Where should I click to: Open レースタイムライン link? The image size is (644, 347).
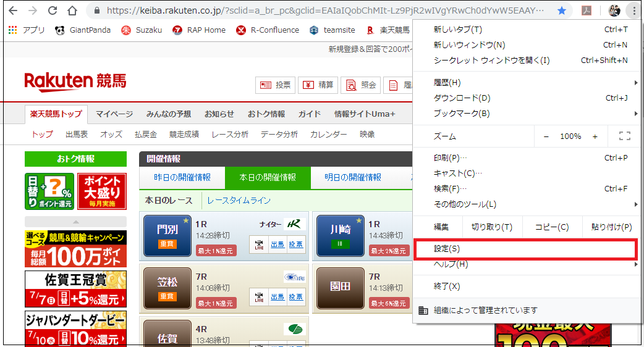tap(239, 201)
